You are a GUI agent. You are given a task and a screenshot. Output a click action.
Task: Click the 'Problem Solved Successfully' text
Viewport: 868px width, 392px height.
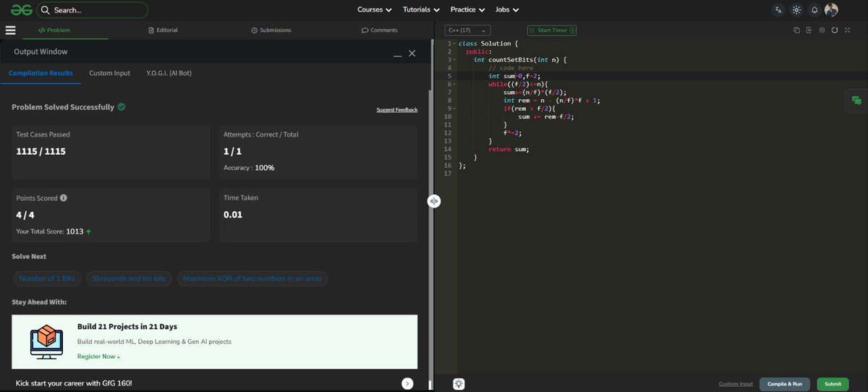(63, 107)
